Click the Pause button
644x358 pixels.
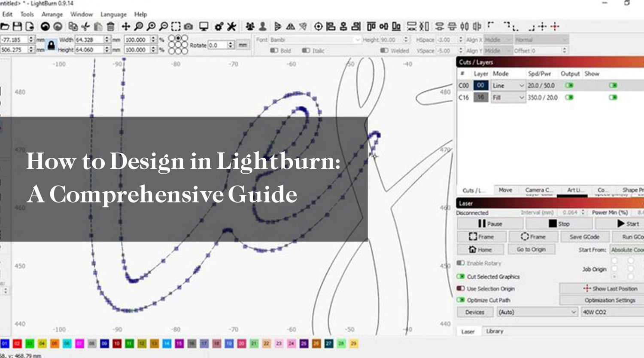tap(490, 224)
